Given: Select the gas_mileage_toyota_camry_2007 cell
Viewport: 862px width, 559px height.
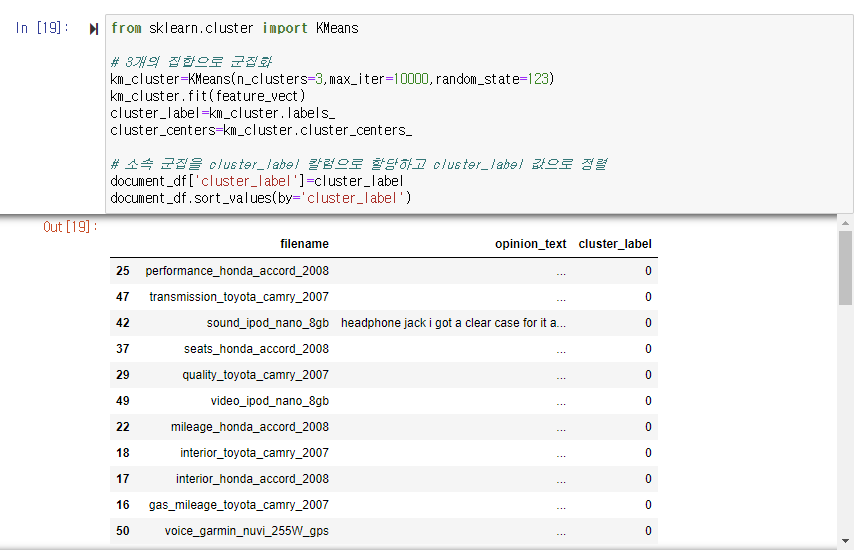Looking at the screenshot, I should [x=239, y=505].
